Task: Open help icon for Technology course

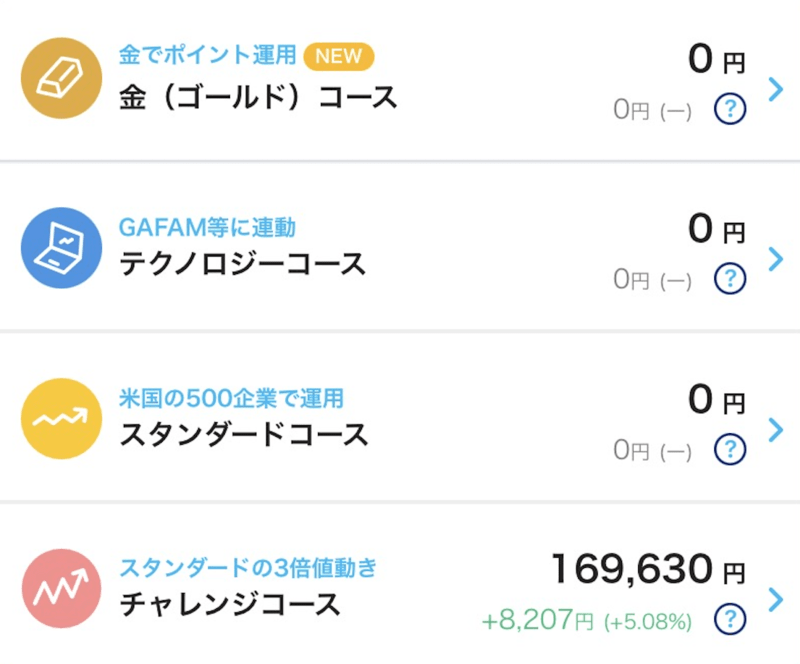Action: (730, 279)
